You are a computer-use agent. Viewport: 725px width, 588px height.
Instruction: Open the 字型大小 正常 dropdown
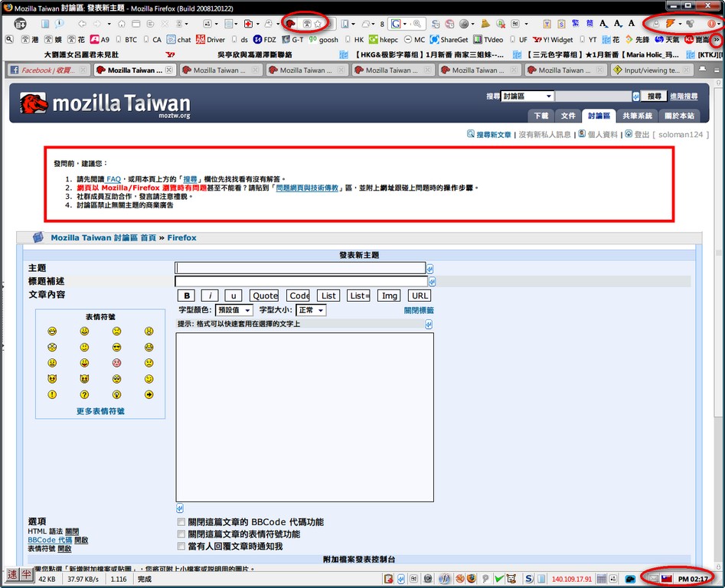(x=311, y=310)
